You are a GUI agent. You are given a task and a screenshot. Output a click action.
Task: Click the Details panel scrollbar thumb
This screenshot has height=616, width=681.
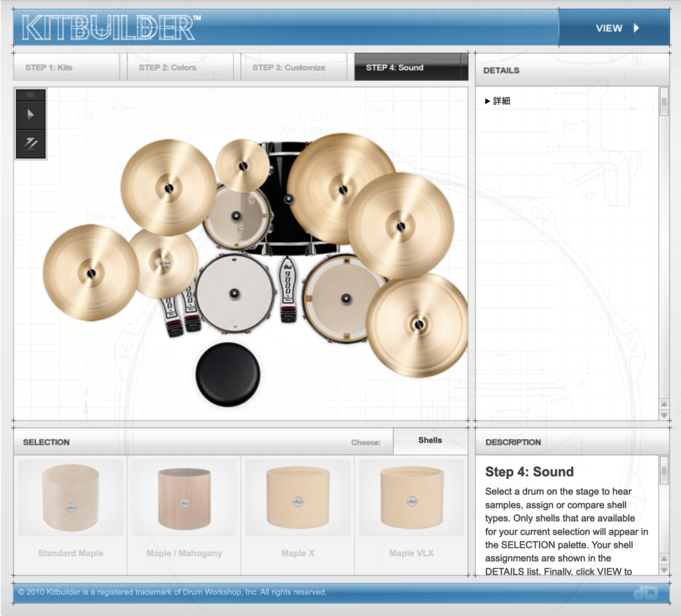coord(664,102)
